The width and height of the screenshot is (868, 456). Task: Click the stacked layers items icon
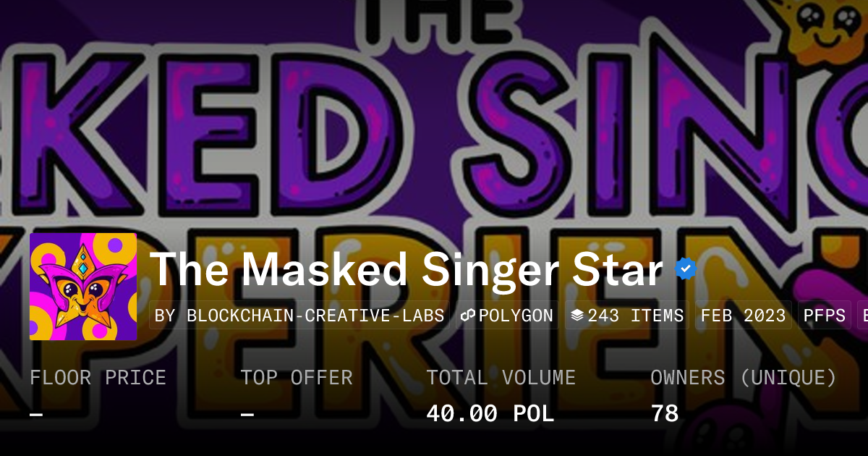click(x=577, y=316)
